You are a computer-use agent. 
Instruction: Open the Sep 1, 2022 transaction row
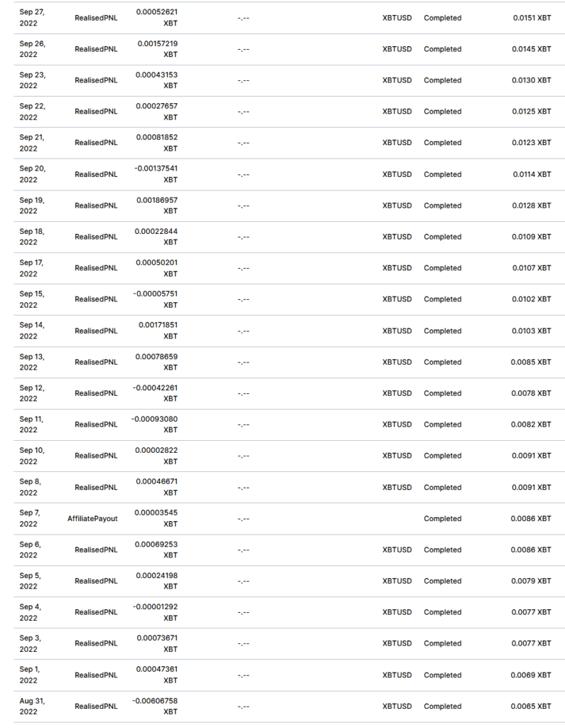click(289, 675)
